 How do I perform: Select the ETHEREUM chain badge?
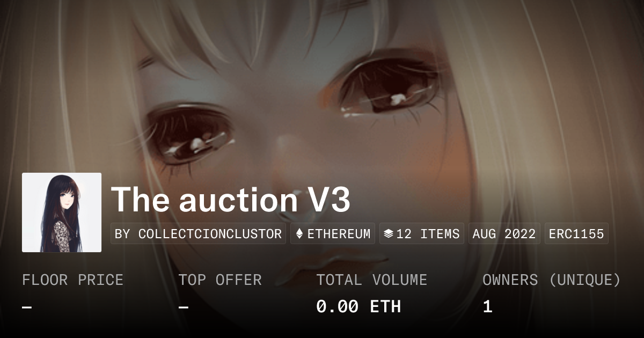click(x=333, y=234)
